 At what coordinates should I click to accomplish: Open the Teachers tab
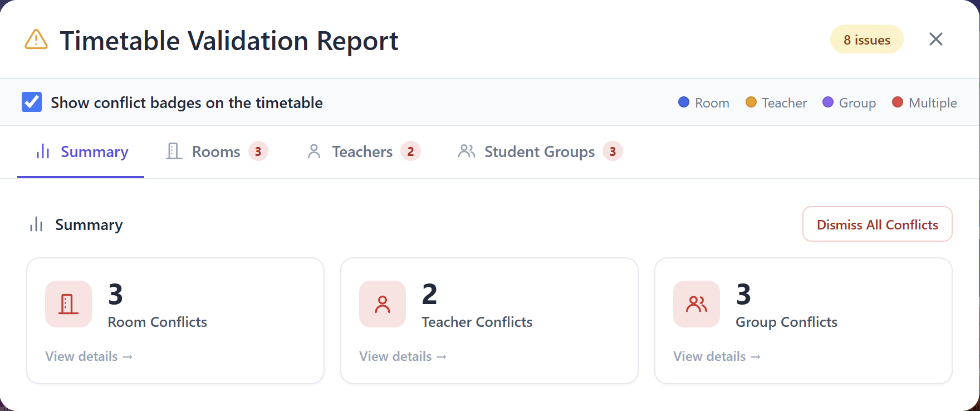pyautogui.click(x=364, y=151)
